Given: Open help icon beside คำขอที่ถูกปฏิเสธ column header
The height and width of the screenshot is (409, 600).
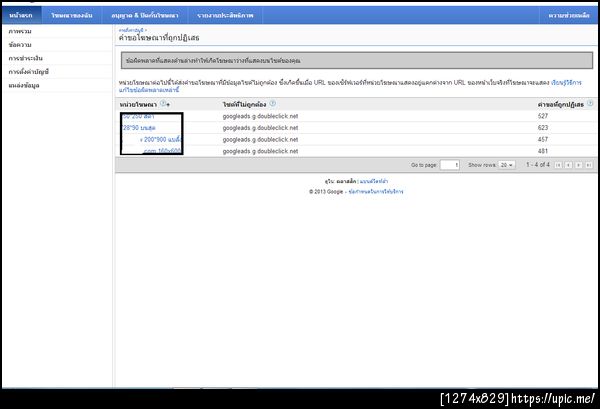Looking at the screenshot, I should tap(590, 103).
